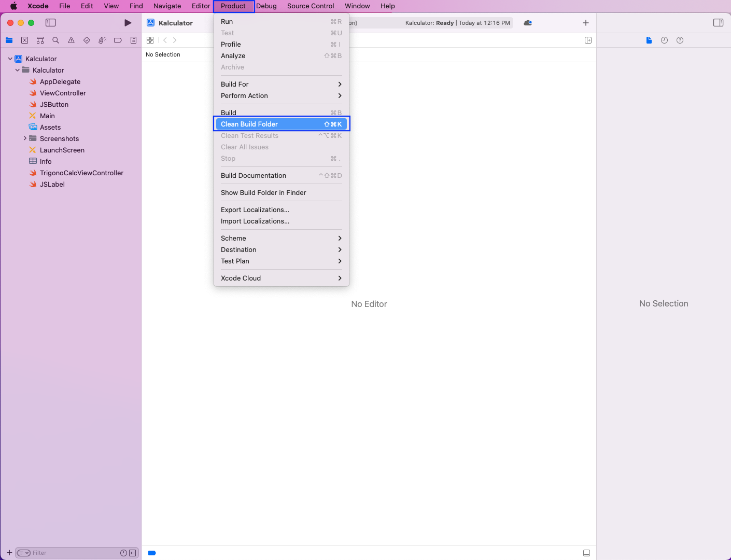Go back with the left chevron

click(165, 40)
